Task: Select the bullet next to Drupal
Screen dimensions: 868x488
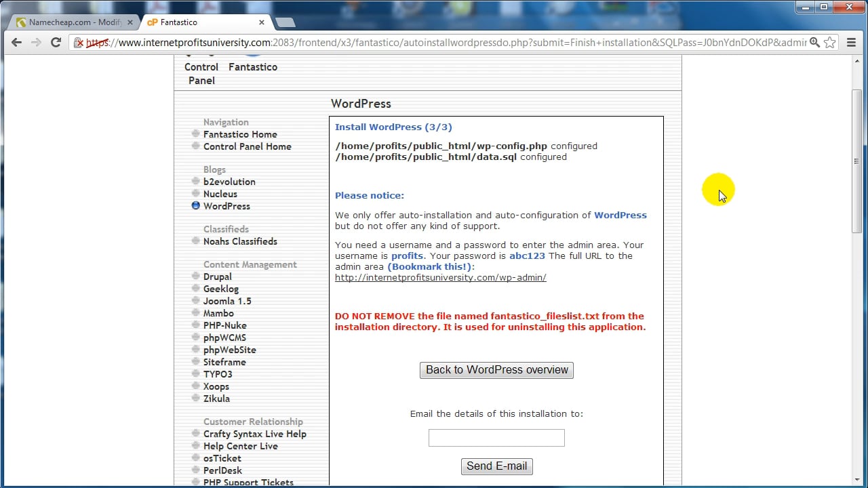Action: 195,277
